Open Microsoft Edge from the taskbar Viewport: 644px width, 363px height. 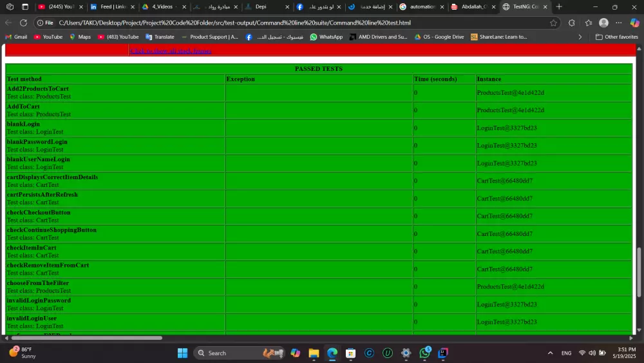332,353
